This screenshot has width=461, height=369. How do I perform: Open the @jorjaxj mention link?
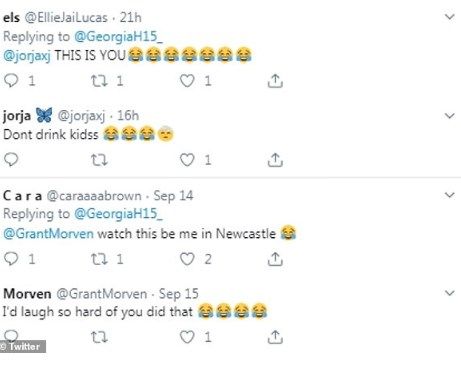click(27, 55)
